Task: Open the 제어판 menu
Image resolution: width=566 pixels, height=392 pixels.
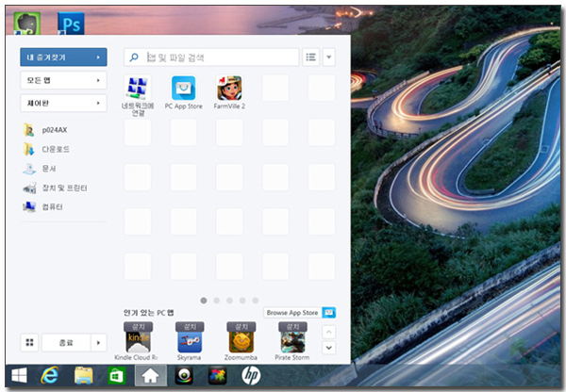Action: pos(63,103)
